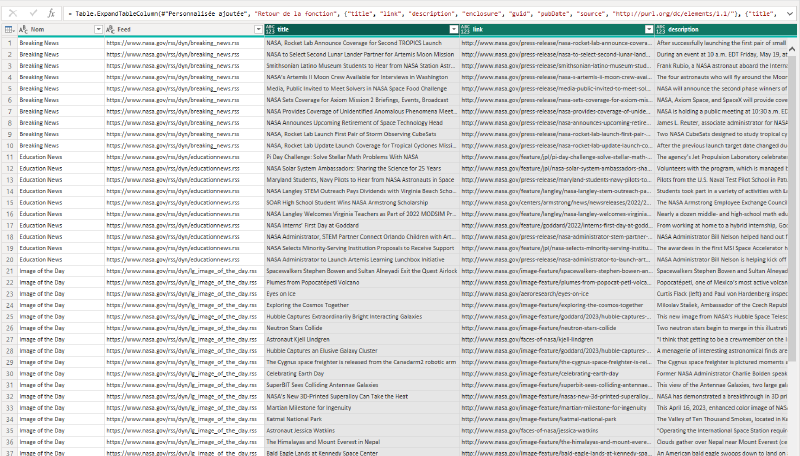Select row number 30
Viewport: 800px width, 456px height.
tap(9, 373)
